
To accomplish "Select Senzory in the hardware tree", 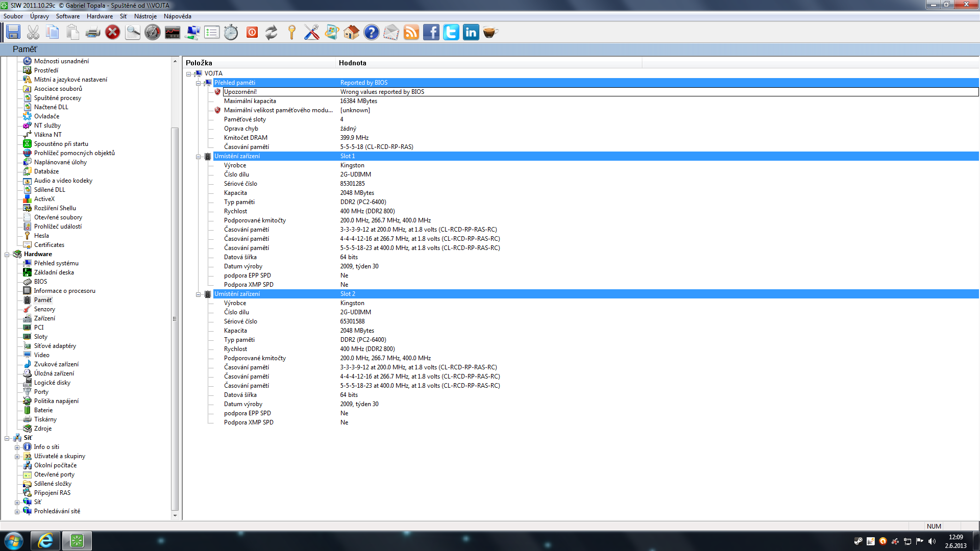I will click(44, 309).
